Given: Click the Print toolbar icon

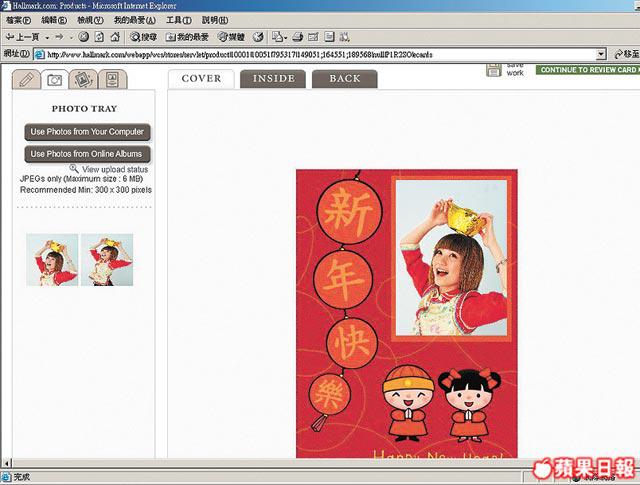Looking at the screenshot, I should (298, 37).
